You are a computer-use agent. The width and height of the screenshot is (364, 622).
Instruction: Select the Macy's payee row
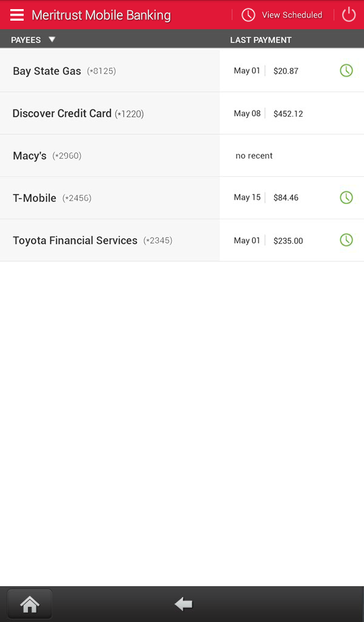[29, 155]
